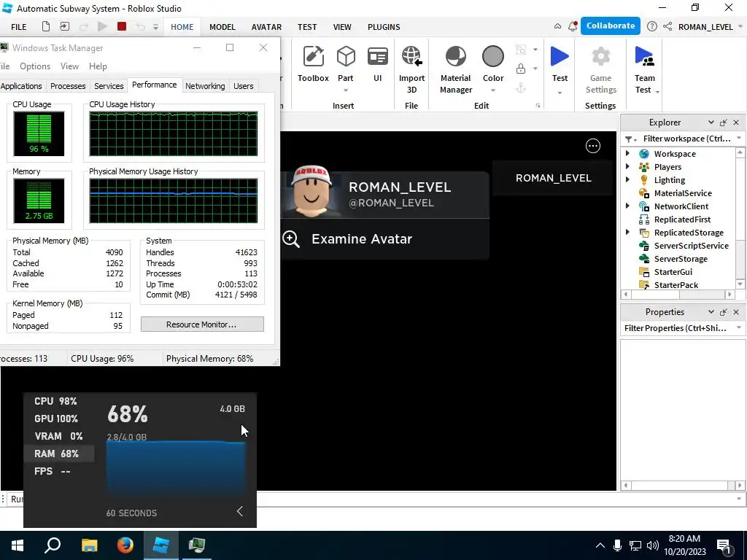The image size is (747, 560).
Task: Click the anchor icon in Edit group
Action: tap(521, 87)
